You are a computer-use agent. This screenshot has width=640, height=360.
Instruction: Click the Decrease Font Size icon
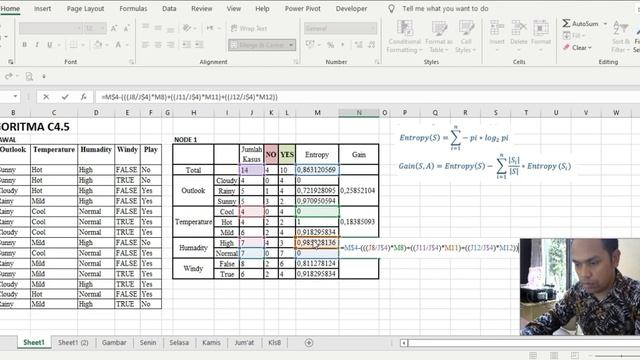(127, 28)
